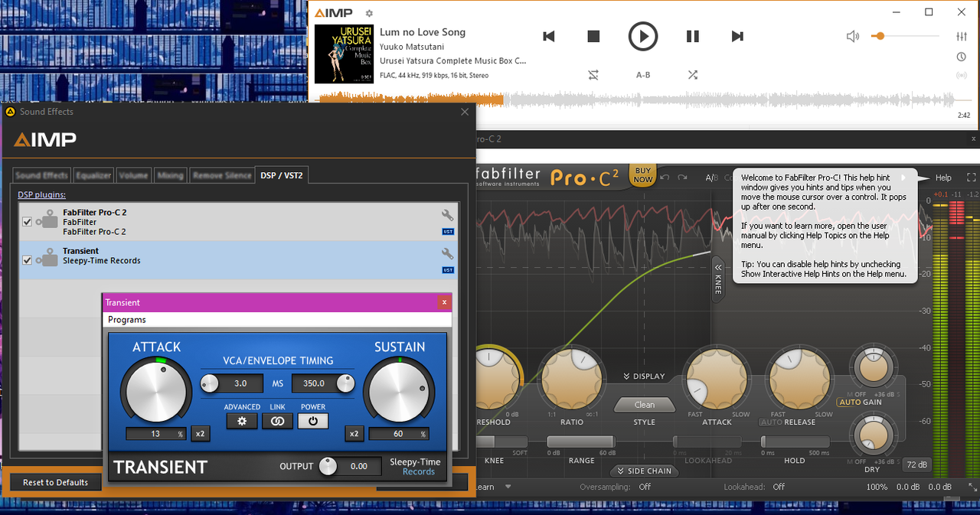Collapse the DISPLAY section chevron
The height and width of the screenshot is (515, 980).
click(x=627, y=376)
